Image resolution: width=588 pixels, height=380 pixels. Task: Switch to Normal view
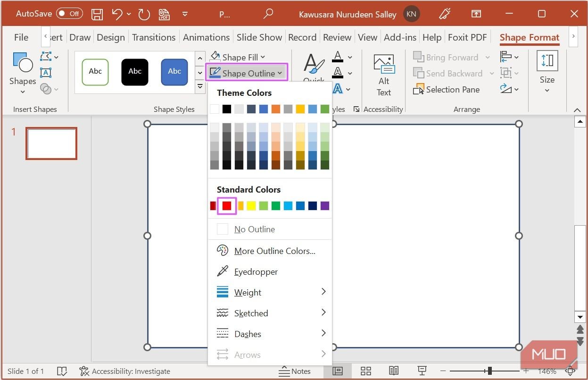tap(338, 371)
